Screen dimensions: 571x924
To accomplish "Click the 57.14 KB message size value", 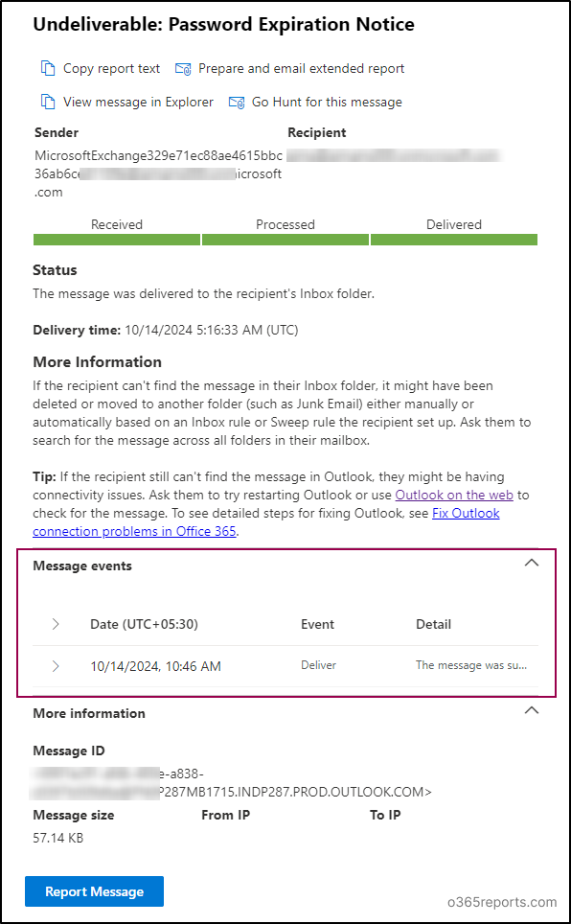I will [57, 837].
